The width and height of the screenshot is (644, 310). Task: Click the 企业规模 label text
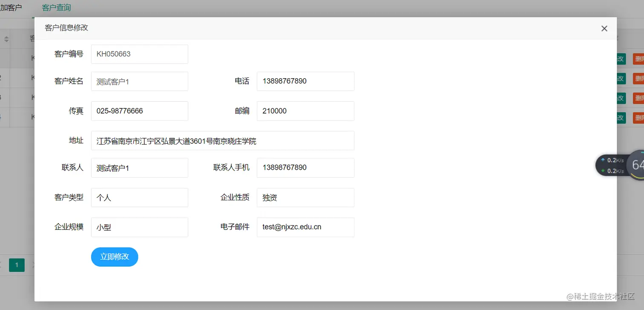point(69,227)
